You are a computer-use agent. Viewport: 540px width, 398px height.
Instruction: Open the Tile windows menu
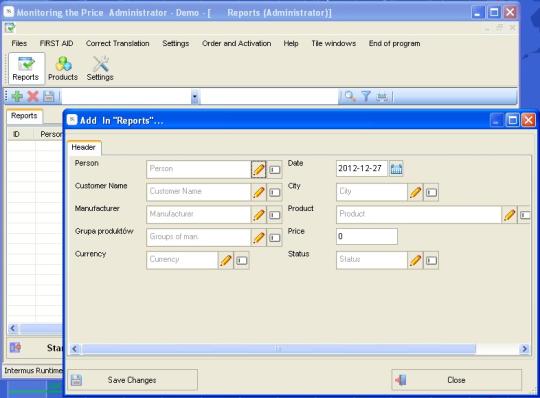[334, 43]
